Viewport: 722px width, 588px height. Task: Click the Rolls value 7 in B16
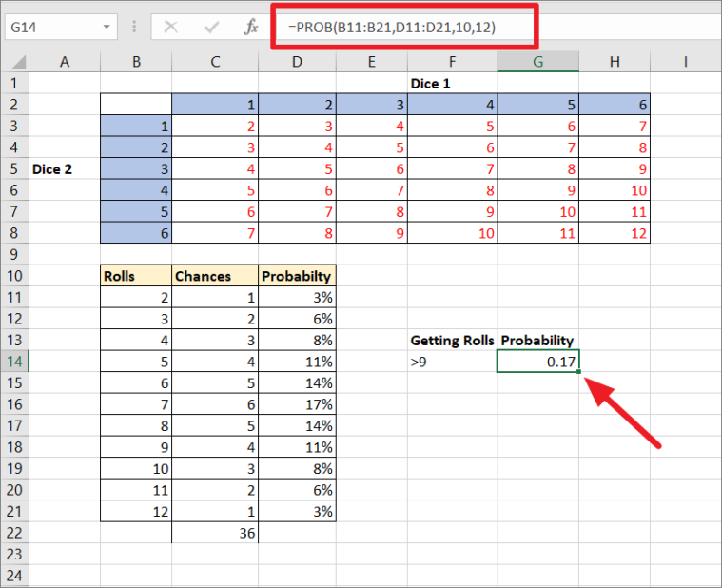pyautogui.click(x=136, y=404)
